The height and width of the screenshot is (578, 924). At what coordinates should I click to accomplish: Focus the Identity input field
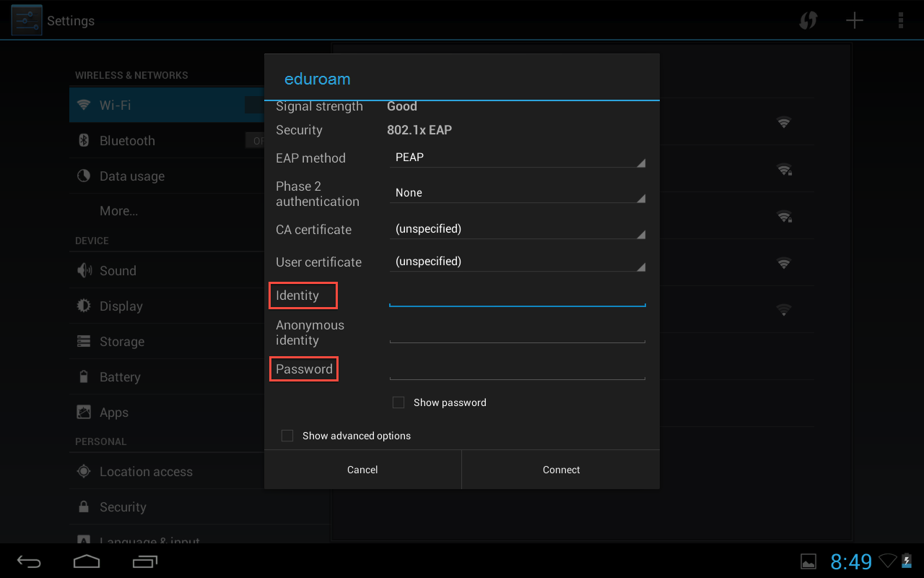pyautogui.click(x=517, y=295)
